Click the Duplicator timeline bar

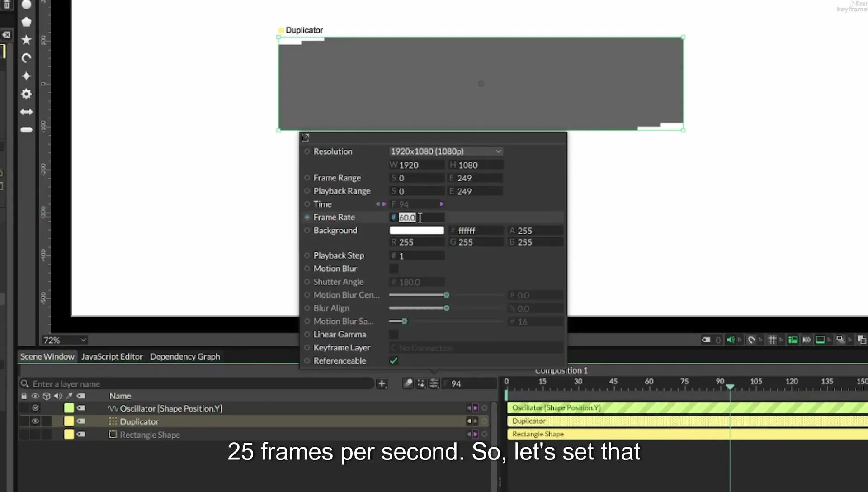687,421
